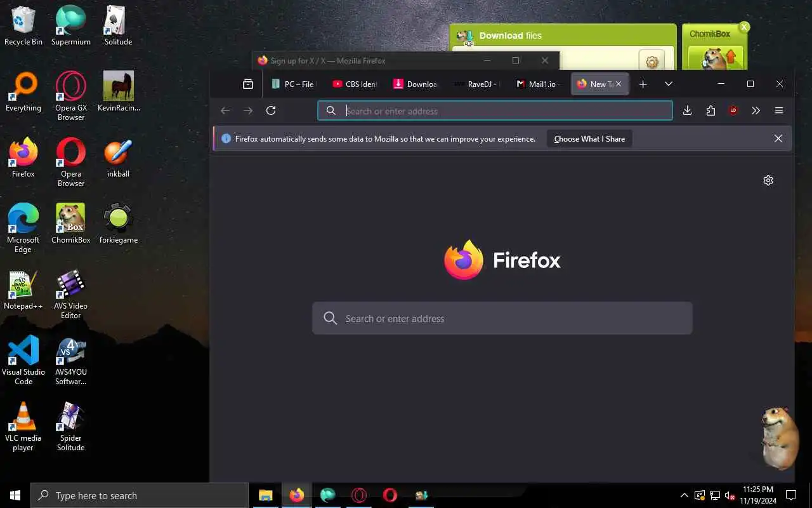Close the ChomikBox widget with X

click(x=744, y=27)
